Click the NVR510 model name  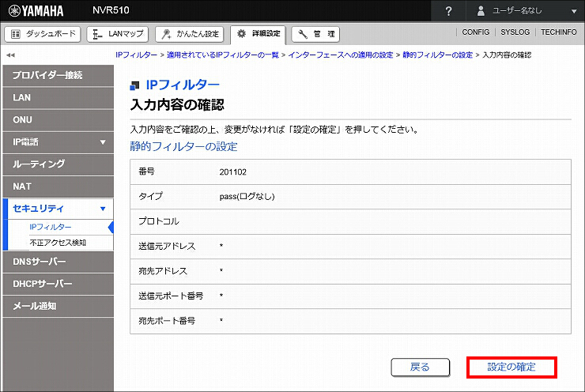click(x=111, y=10)
